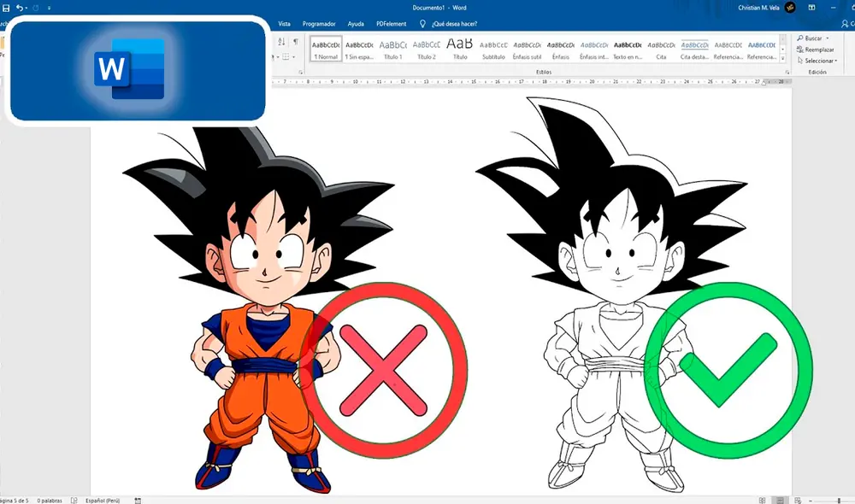Viewport: 855px width, 504px height.
Task: Click 'Español (Perú)' language in the status bar
Action: pyautogui.click(x=103, y=498)
